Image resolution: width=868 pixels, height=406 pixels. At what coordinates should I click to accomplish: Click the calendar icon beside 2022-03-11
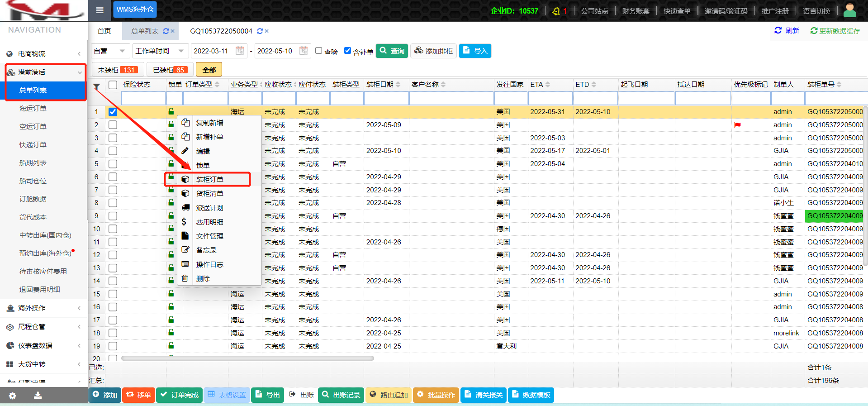240,51
